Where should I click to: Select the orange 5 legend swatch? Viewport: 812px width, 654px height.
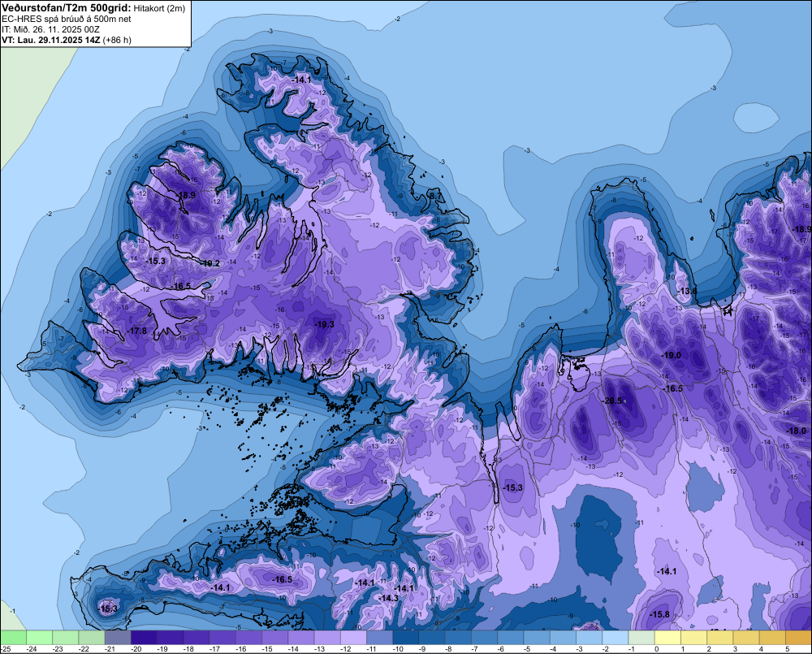click(798, 638)
